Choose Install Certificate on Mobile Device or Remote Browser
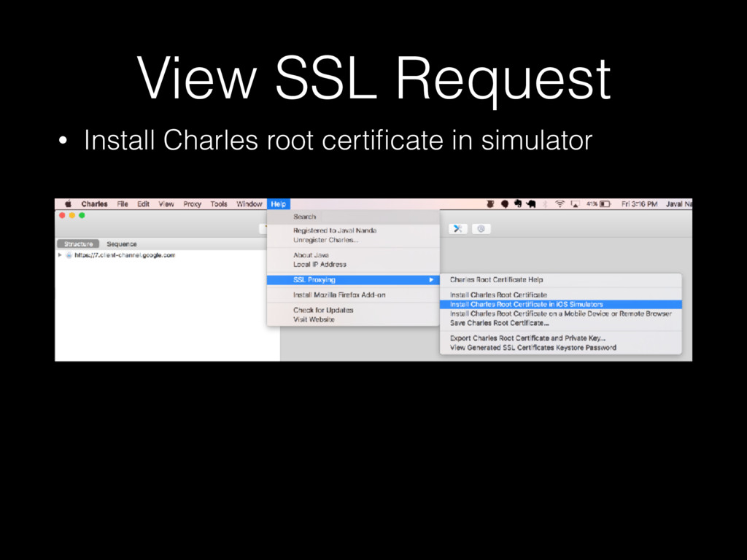Image resolution: width=747 pixels, height=560 pixels. 561,314
